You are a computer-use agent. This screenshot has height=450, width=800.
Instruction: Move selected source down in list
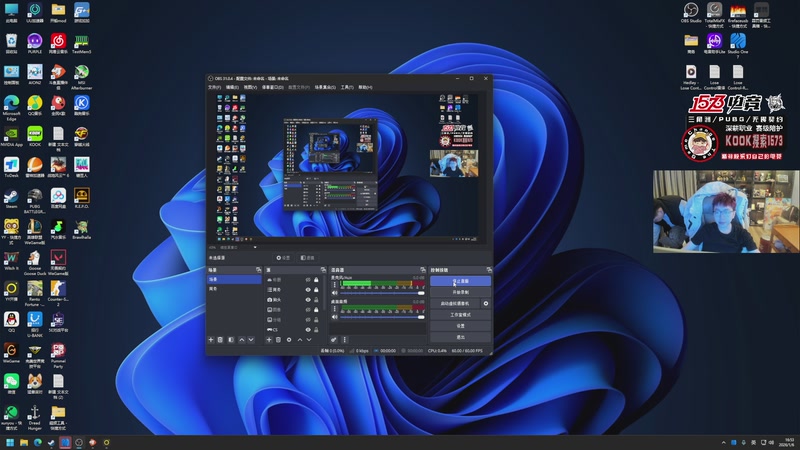point(309,340)
